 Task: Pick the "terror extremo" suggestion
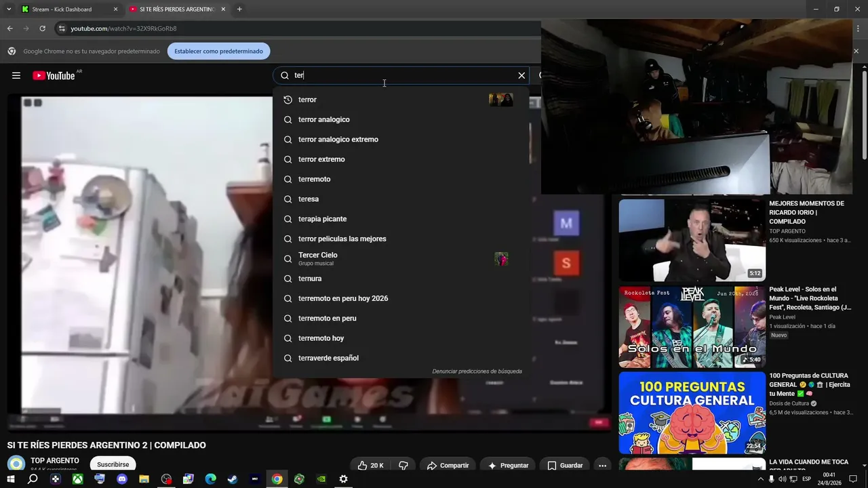coord(401,159)
